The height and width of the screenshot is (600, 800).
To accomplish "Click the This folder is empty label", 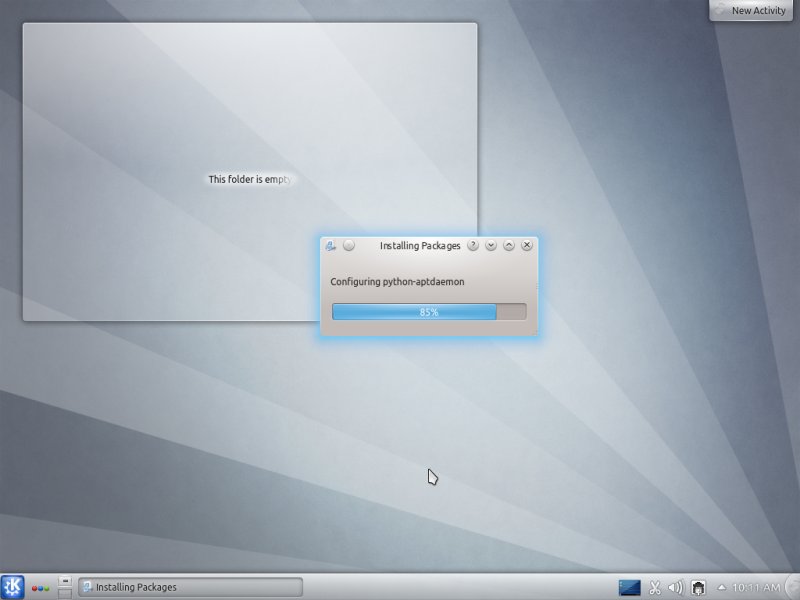I will tap(250, 180).
